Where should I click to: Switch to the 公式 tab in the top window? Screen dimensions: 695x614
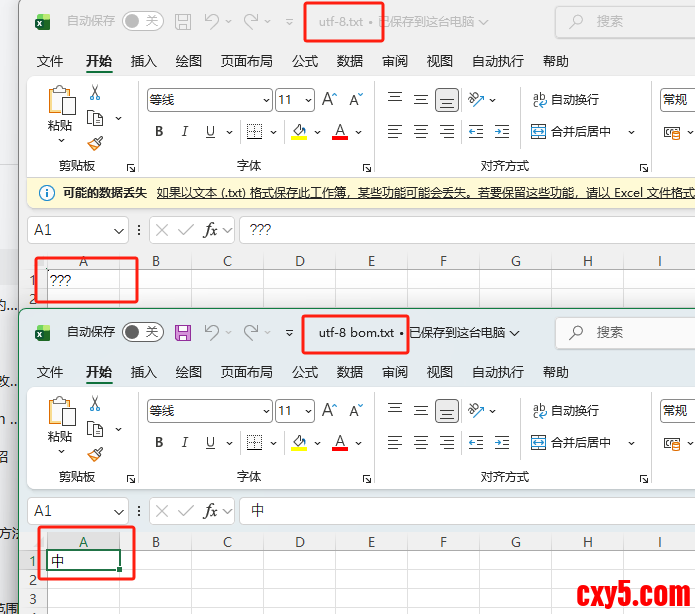point(305,61)
